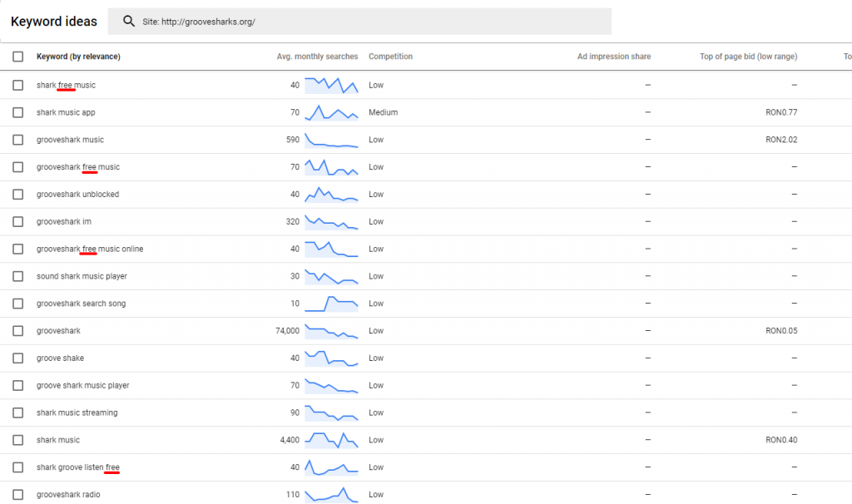Click the search volume '320'
The width and height of the screenshot is (852, 504).
pyautogui.click(x=293, y=221)
